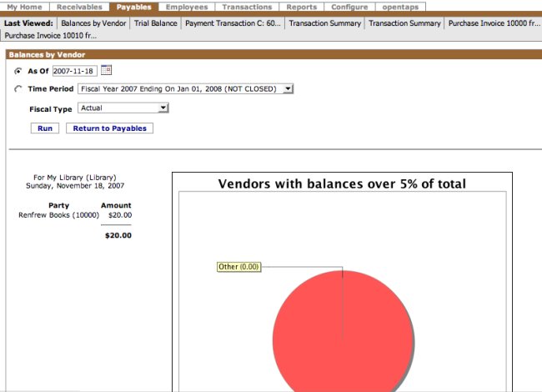This screenshot has width=542, height=392.
Task: Open the Configure tab
Action: 349,7
